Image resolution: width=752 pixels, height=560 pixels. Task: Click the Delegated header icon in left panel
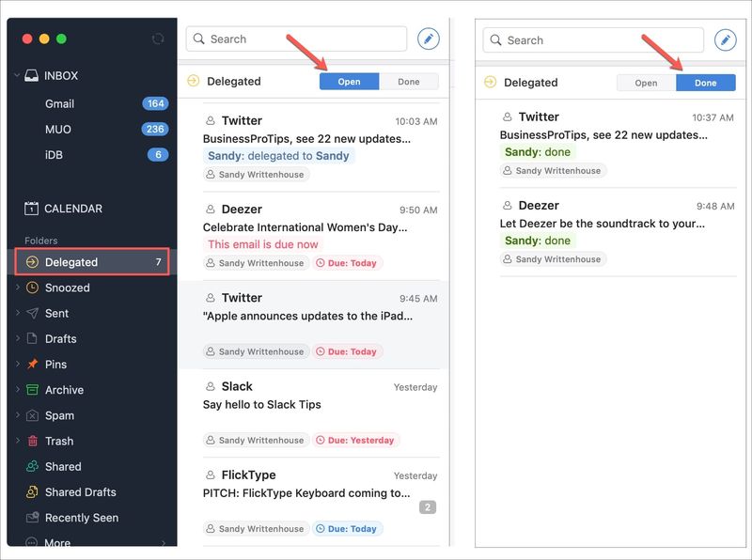[194, 81]
